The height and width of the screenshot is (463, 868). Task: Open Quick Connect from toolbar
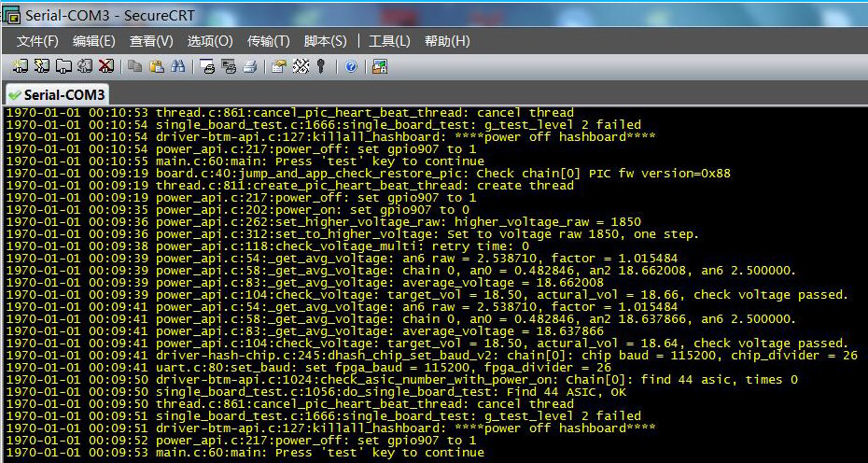(x=41, y=66)
